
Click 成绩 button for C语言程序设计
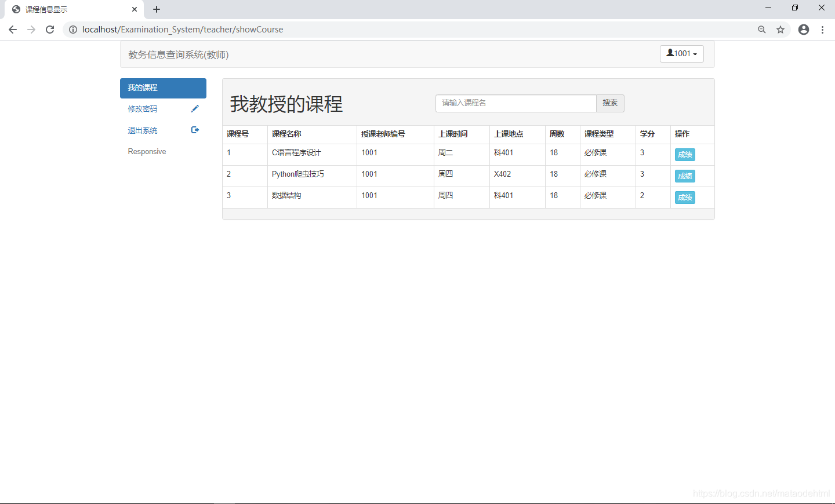coord(685,155)
